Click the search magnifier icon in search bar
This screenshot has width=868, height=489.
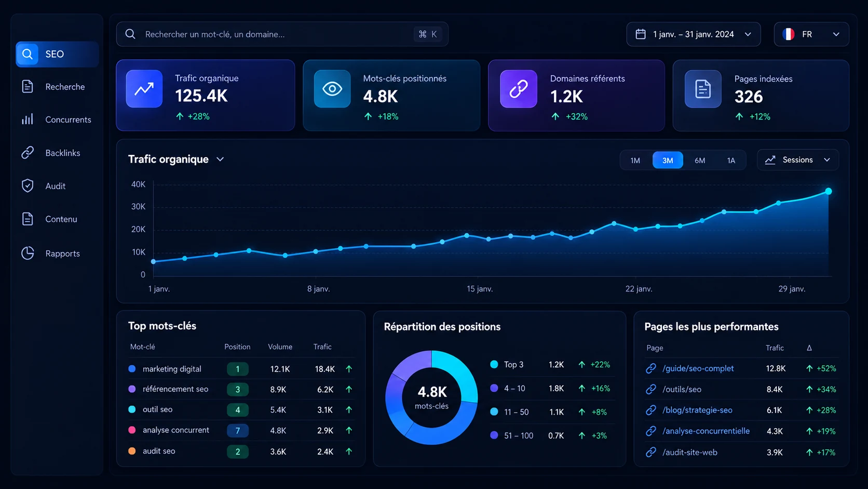pyautogui.click(x=130, y=34)
